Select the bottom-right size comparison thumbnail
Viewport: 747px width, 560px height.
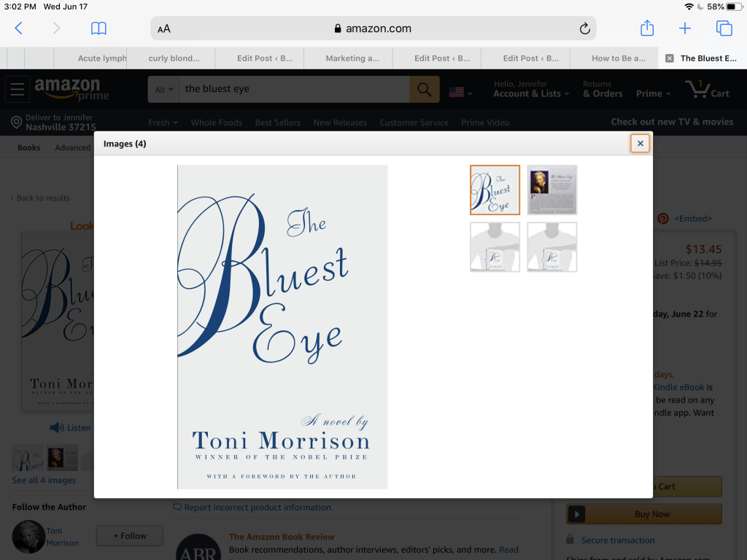[551, 247]
